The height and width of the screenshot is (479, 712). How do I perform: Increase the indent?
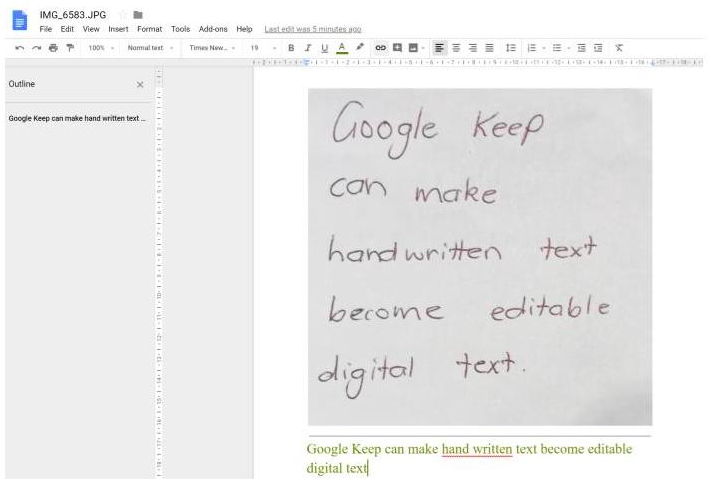598,48
